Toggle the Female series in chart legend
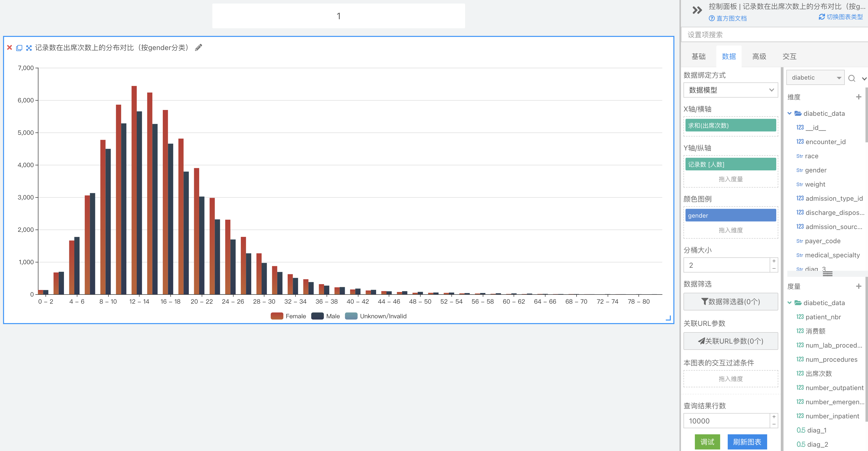 288,316
